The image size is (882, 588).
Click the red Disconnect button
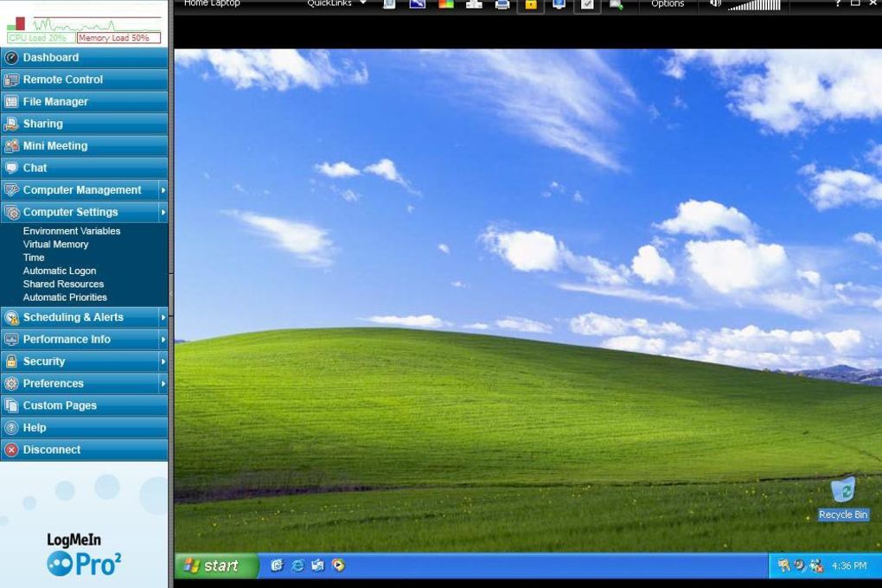coord(85,450)
